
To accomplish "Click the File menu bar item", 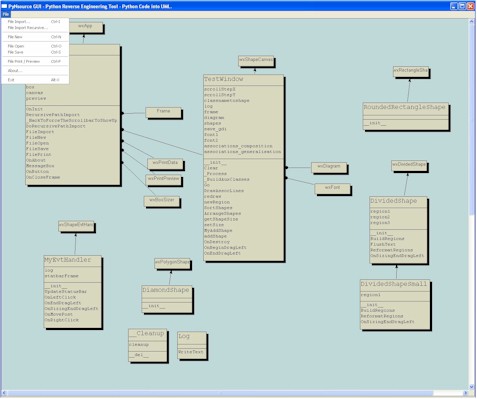I will (6, 14).
